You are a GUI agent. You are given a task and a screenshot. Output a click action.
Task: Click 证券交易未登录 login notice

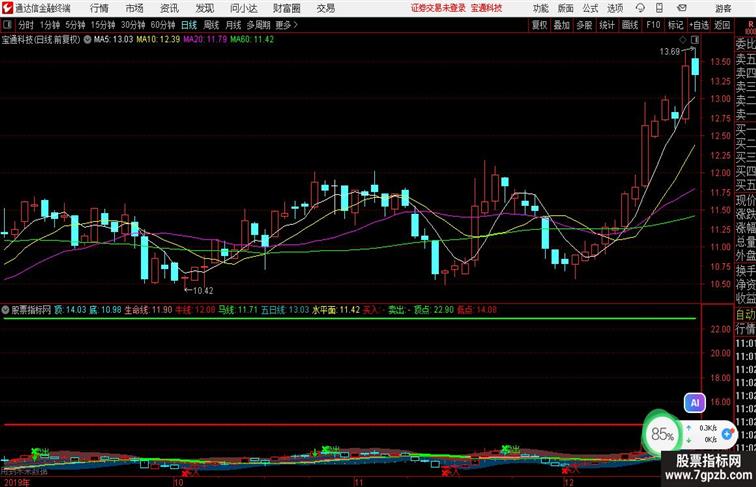tap(438, 8)
